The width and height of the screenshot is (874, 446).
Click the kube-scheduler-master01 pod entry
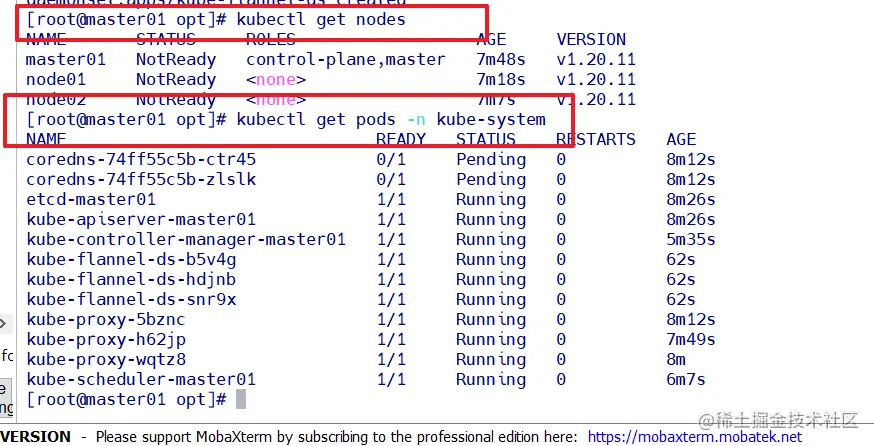pyautogui.click(x=141, y=379)
